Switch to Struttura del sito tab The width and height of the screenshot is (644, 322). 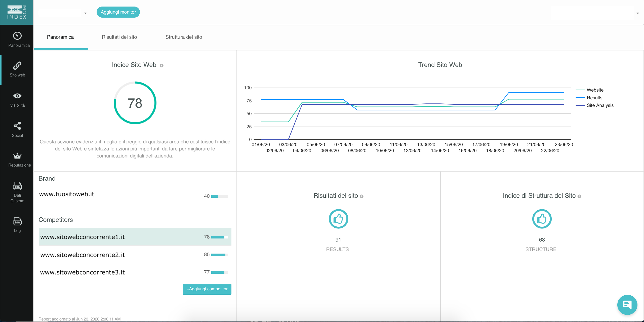coord(184,37)
